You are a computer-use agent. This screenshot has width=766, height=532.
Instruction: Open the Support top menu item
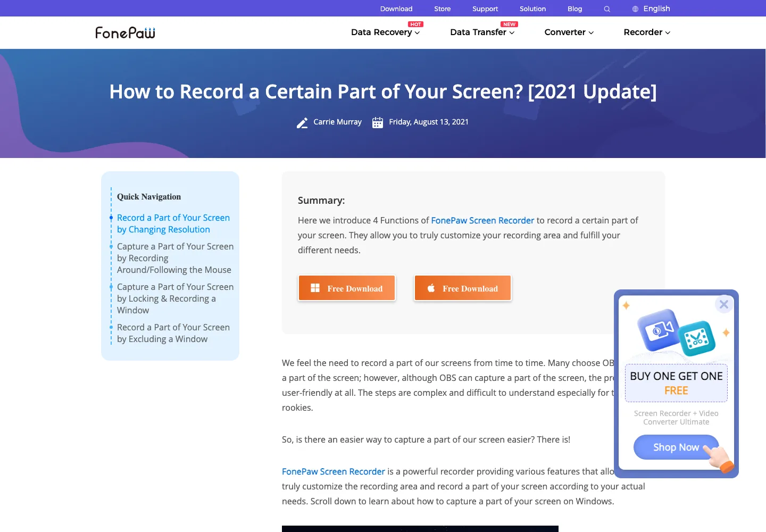(x=485, y=9)
